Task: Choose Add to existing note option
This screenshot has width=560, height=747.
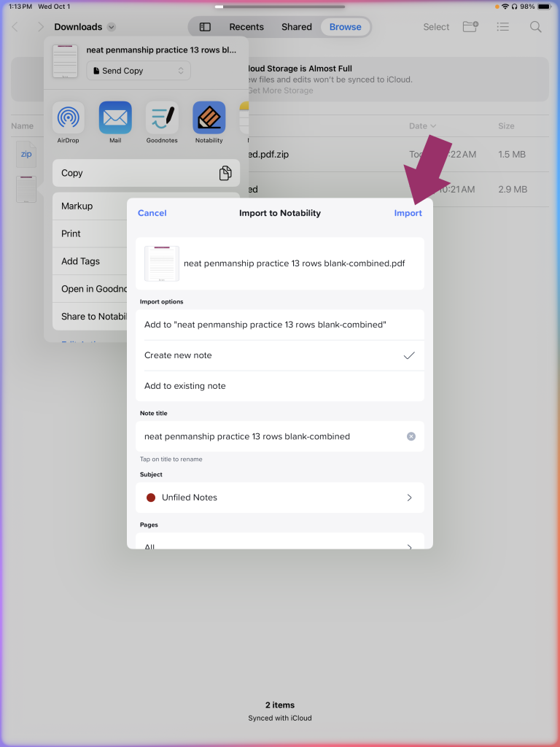Action: tap(280, 386)
